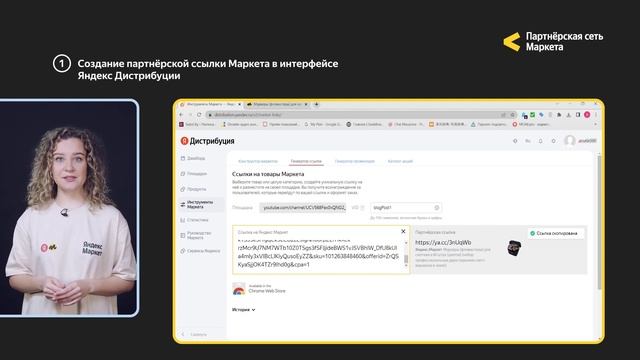
Task: Open the My Plan Google bookmark
Action: click(x=322, y=124)
